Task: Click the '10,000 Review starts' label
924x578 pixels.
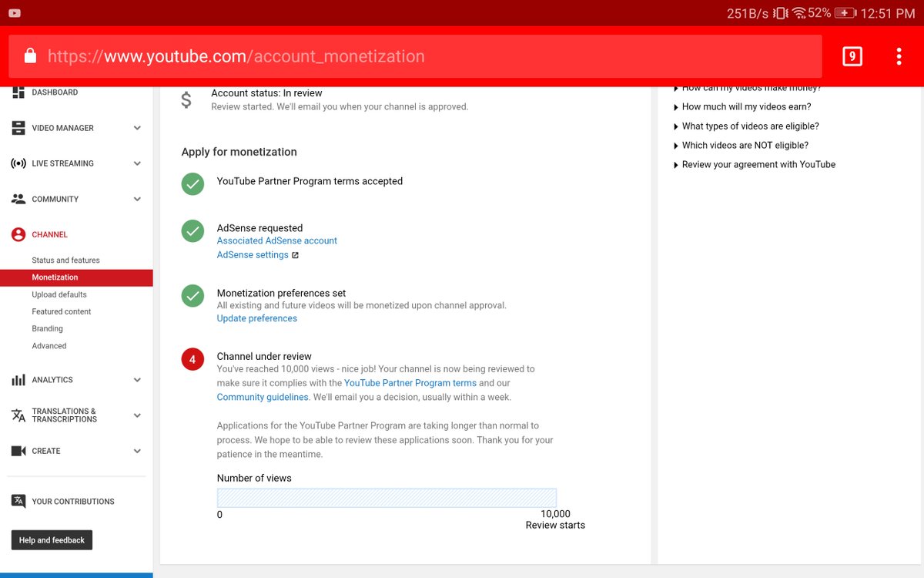Action: click(555, 519)
